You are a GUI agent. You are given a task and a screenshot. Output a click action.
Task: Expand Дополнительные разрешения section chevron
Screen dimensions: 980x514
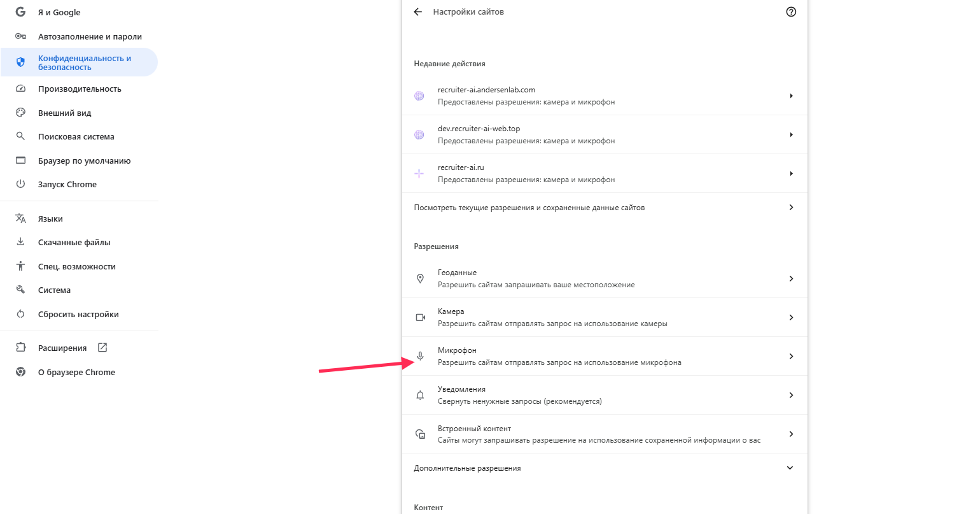(x=790, y=468)
